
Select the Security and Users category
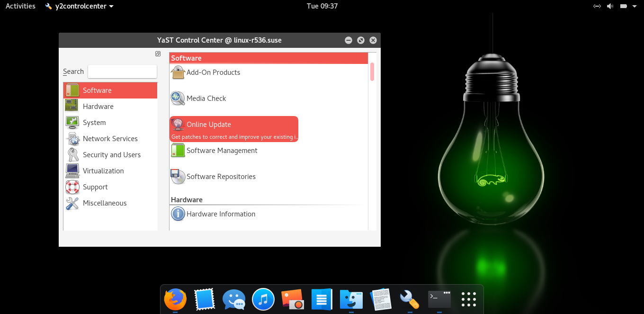pos(110,155)
